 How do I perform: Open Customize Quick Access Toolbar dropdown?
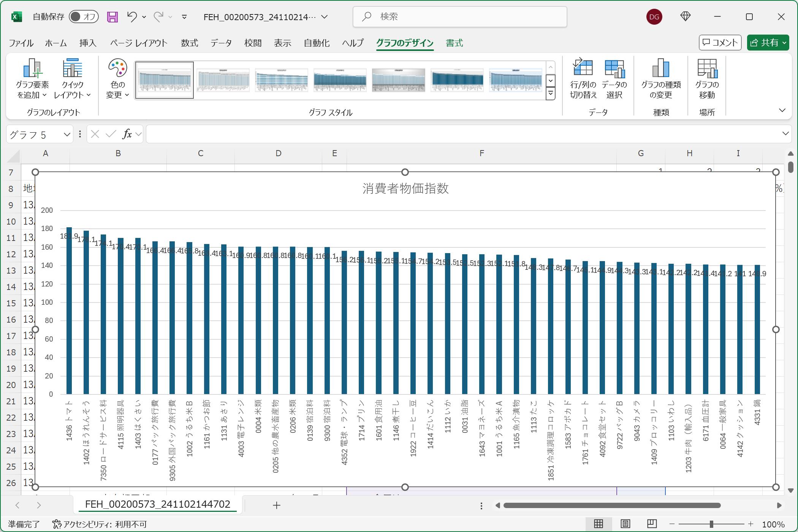pos(184,17)
